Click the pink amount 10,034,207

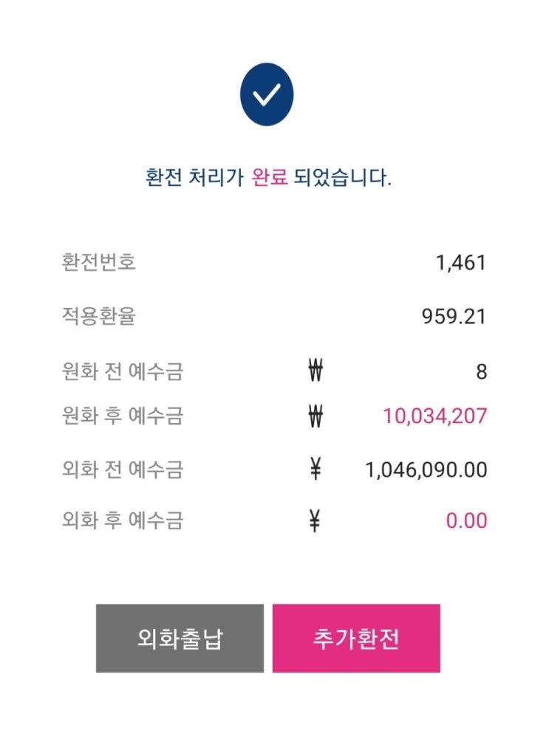(434, 416)
